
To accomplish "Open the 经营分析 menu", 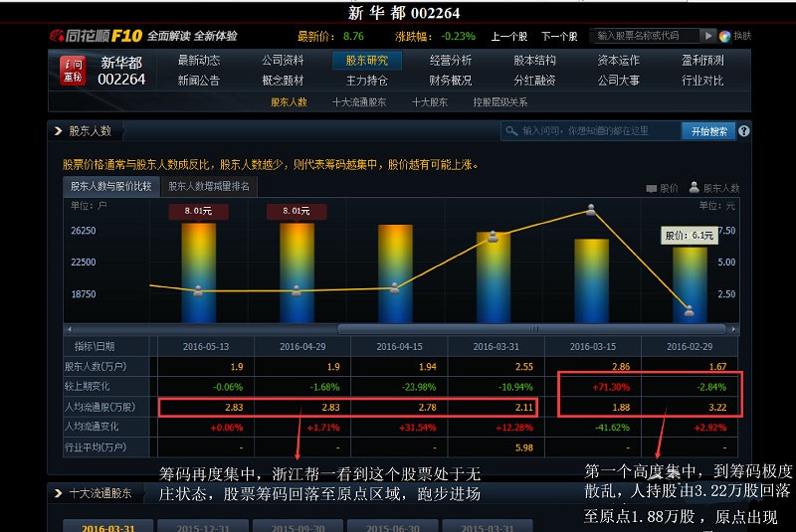I will [451, 61].
